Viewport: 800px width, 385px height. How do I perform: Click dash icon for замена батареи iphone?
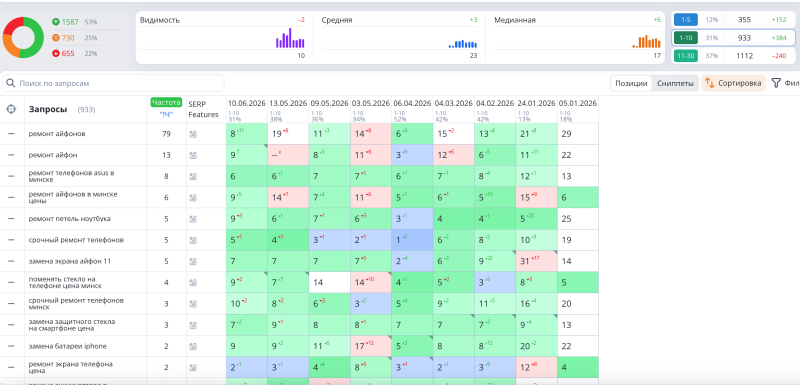[11, 346]
